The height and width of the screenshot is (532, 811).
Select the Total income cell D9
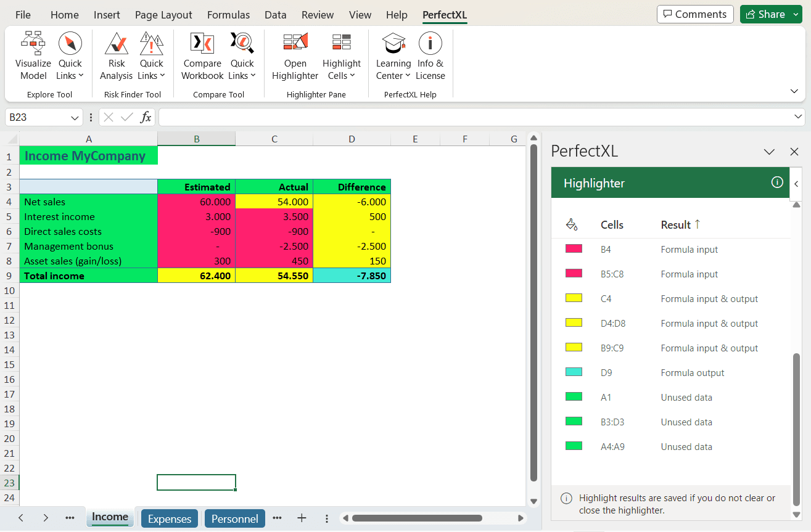[x=352, y=276]
